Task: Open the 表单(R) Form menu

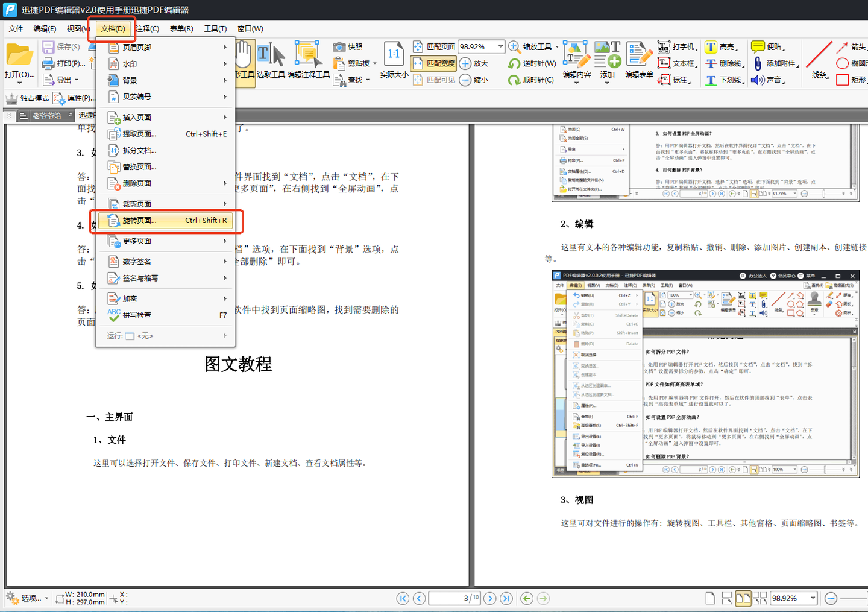Action: [181, 28]
